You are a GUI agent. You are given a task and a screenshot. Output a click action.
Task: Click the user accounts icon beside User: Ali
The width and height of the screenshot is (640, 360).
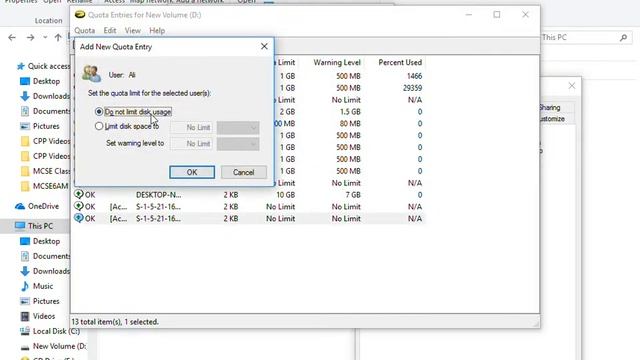91,74
